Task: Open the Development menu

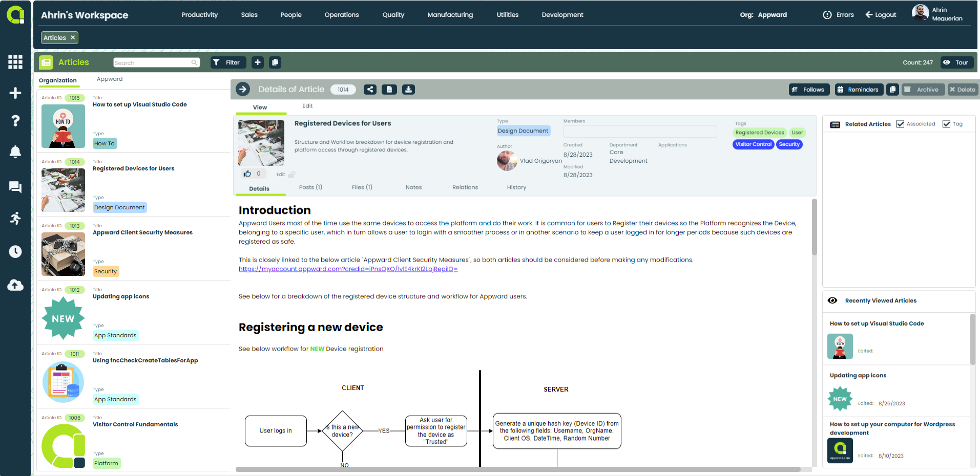Action: pos(562,15)
